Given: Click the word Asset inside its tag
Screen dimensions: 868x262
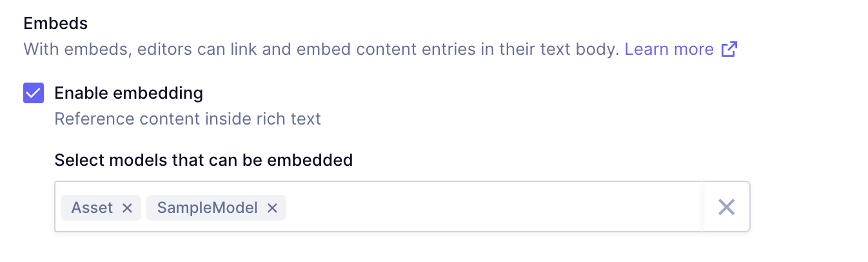Looking at the screenshot, I should 92,208.
